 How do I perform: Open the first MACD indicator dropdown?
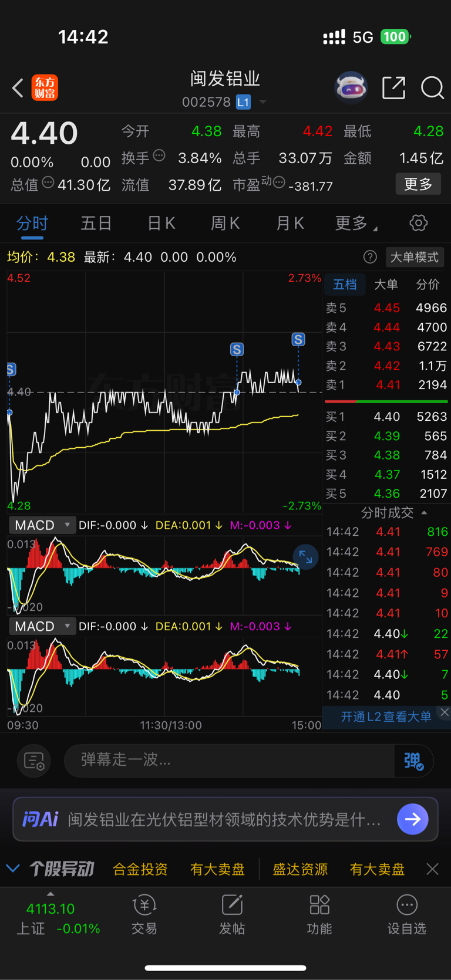pyautogui.click(x=42, y=525)
